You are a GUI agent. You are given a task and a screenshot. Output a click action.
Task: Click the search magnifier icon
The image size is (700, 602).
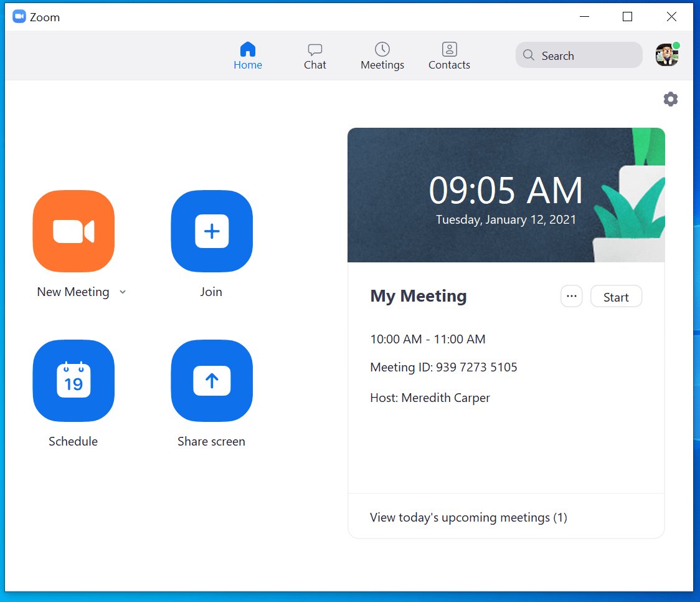coord(528,55)
